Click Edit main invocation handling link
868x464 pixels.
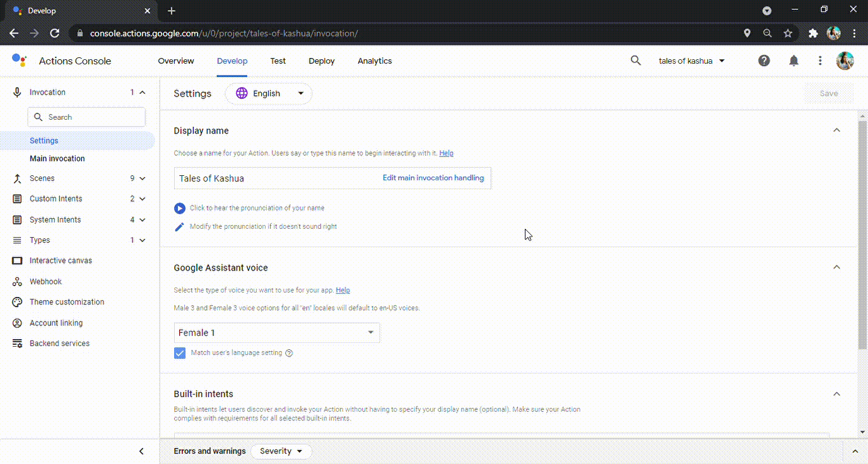[x=433, y=178]
